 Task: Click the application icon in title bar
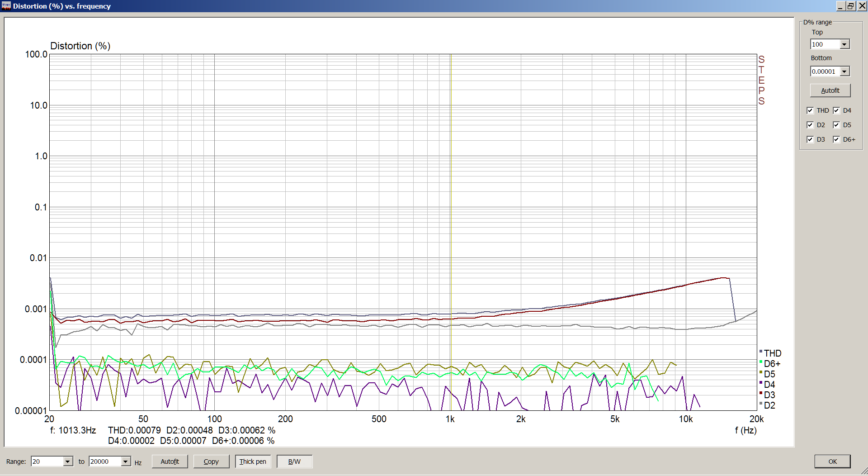click(6, 6)
